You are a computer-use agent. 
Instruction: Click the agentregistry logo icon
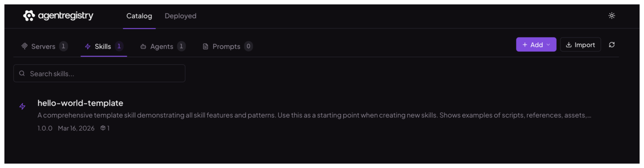point(29,16)
